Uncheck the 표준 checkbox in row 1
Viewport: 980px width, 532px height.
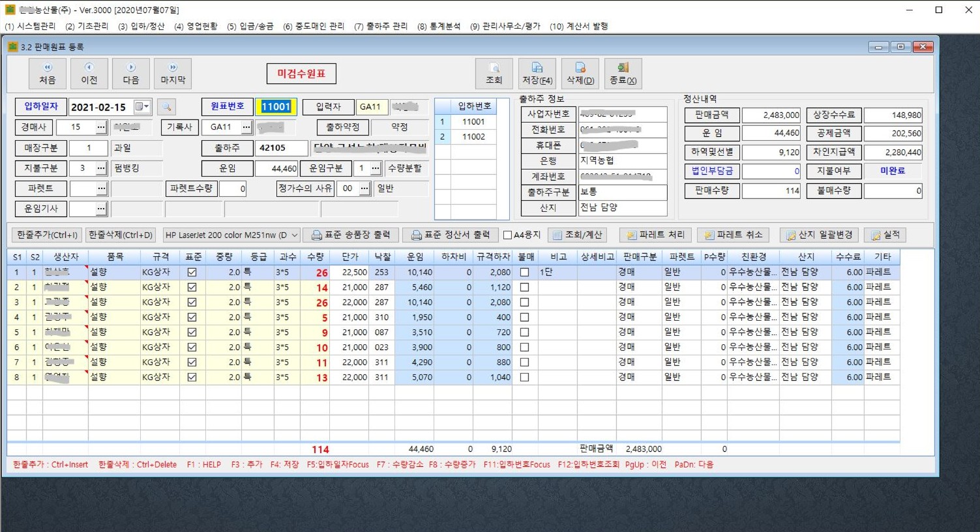tap(192, 272)
